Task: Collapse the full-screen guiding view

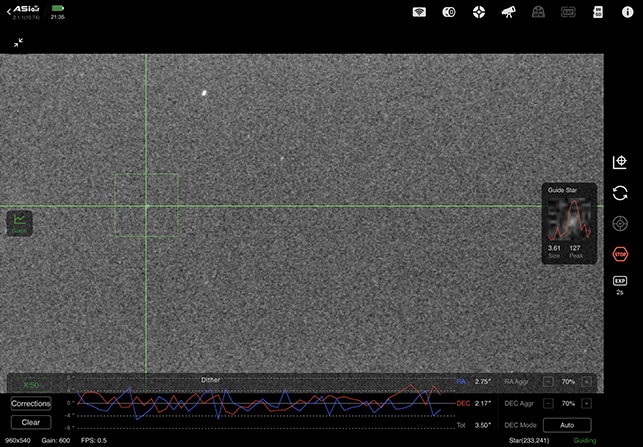Action: coord(18,43)
